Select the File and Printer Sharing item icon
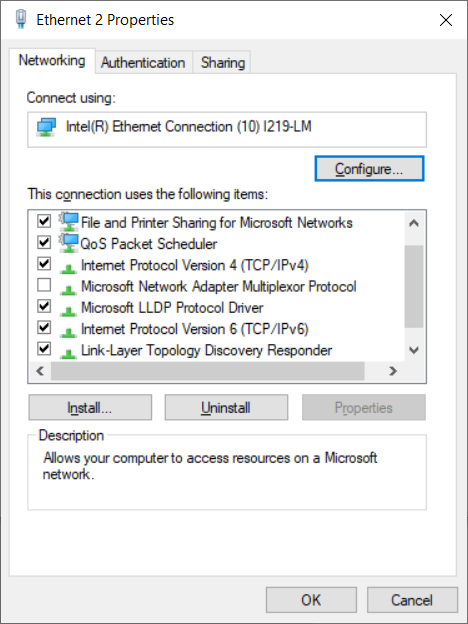 (68, 222)
